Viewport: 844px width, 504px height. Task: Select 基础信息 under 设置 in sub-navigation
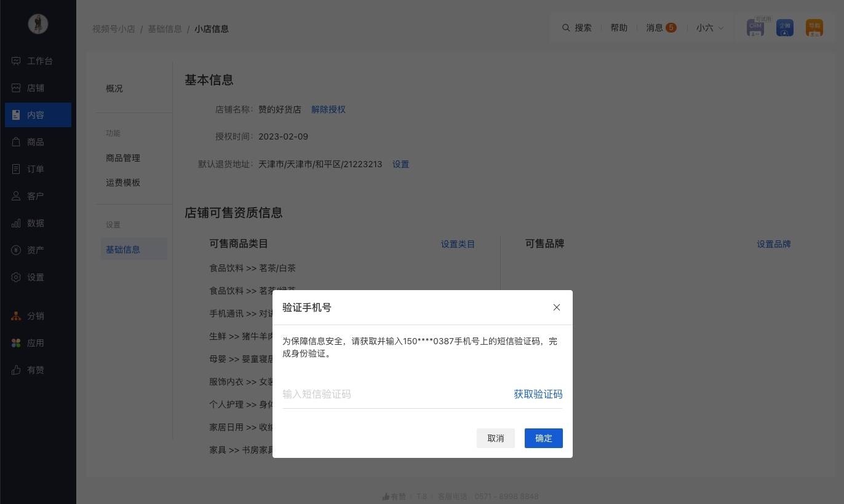tap(134, 249)
